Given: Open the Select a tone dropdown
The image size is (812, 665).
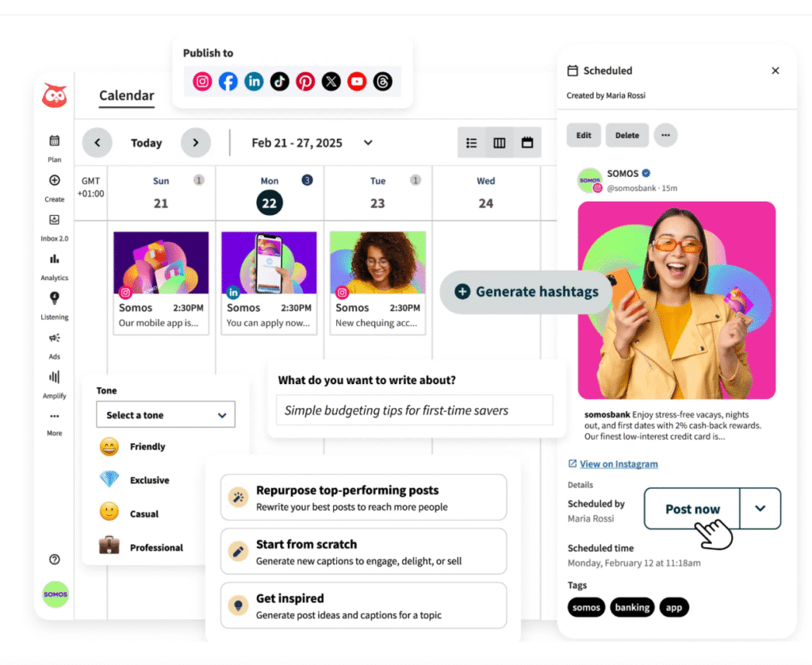Looking at the screenshot, I should [x=166, y=414].
